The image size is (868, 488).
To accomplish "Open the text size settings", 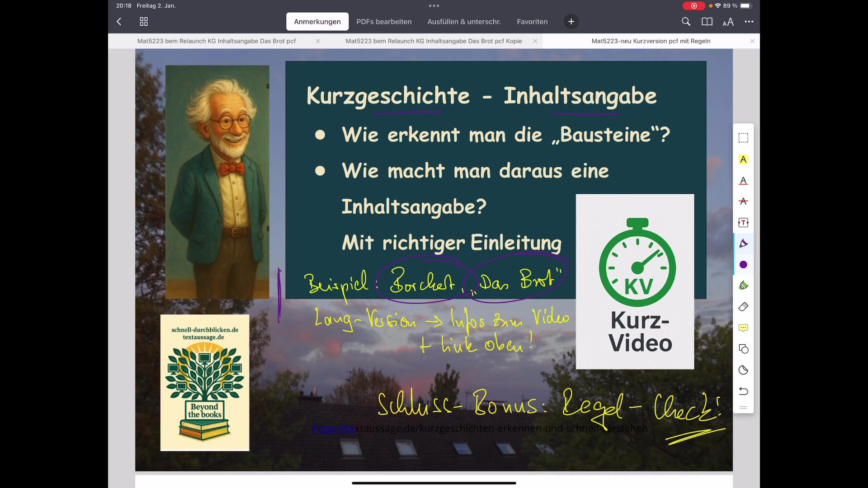I will (x=728, y=21).
